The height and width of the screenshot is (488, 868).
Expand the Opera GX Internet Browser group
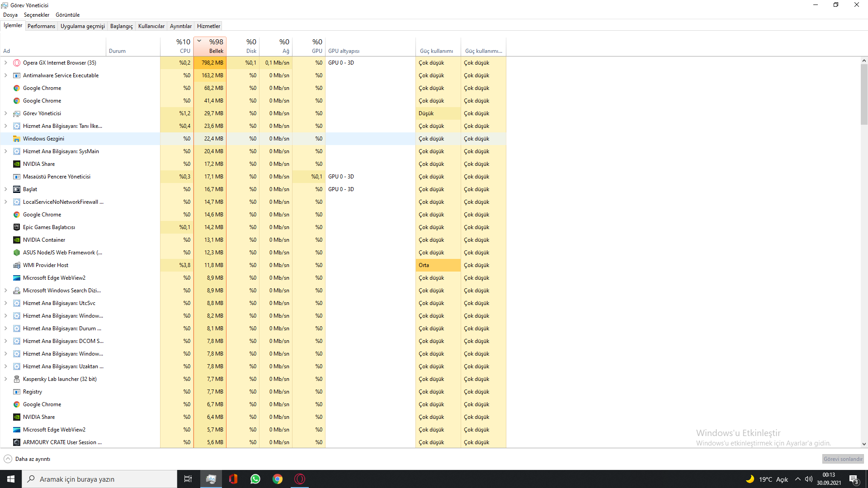point(5,63)
